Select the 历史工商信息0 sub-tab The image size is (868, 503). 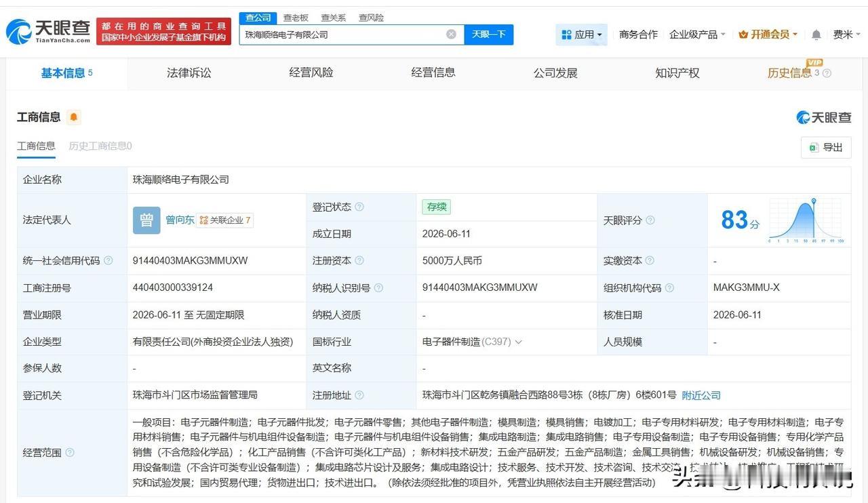(100, 146)
